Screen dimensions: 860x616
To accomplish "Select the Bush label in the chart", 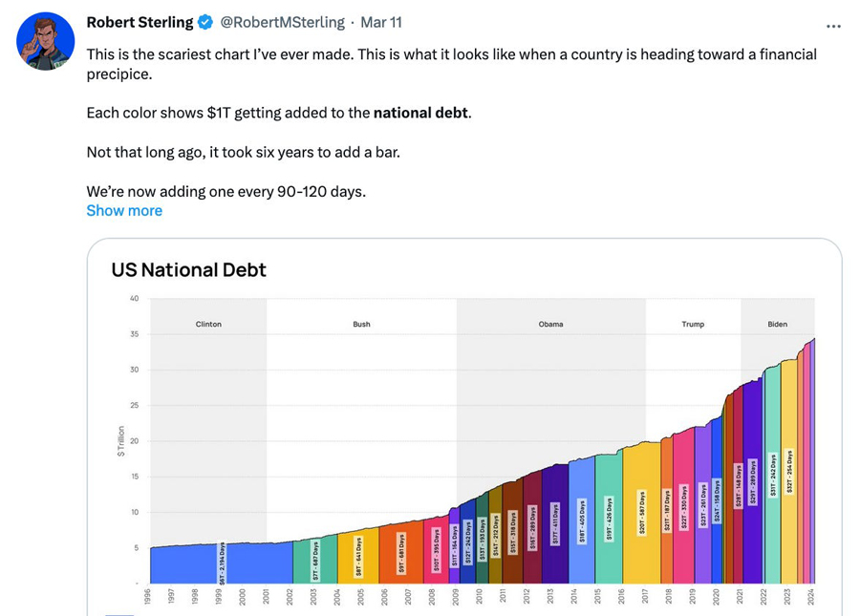I will click(361, 325).
